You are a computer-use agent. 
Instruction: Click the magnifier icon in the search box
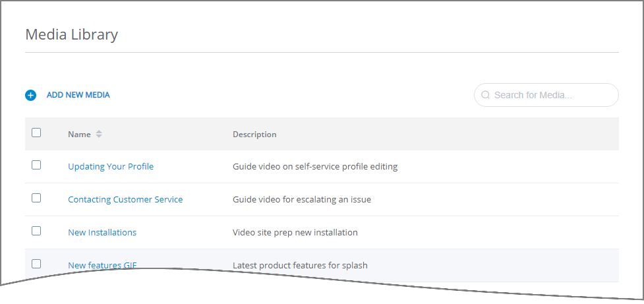(x=485, y=95)
